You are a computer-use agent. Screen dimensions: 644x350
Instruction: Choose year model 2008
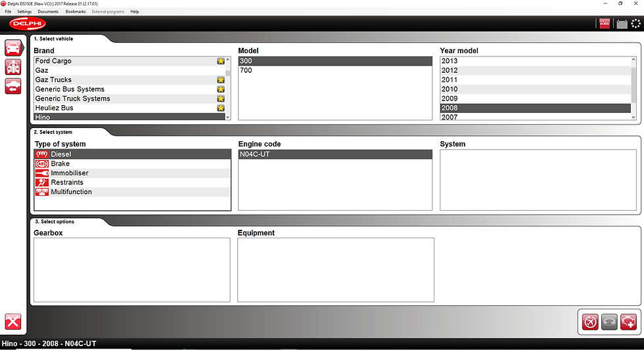(536, 108)
